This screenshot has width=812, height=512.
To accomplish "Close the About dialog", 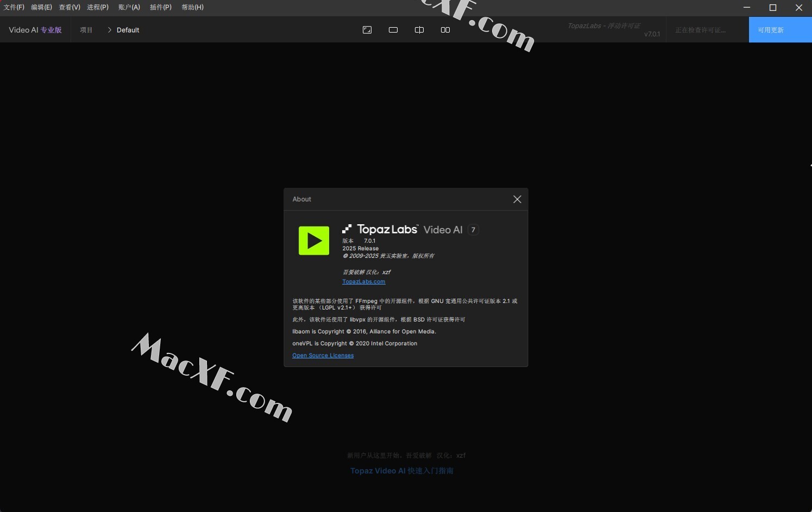I will pyautogui.click(x=517, y=199).
